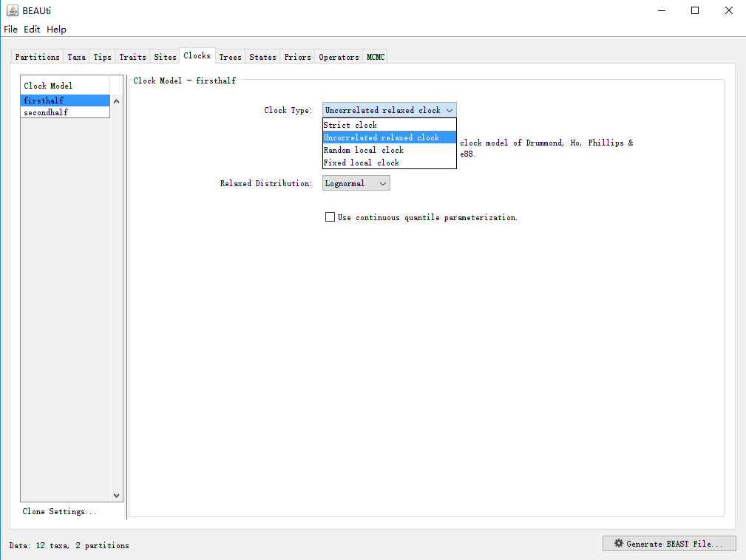
Task: Choose Strict clock from the dropdown list
Action: tap(389, 125)
